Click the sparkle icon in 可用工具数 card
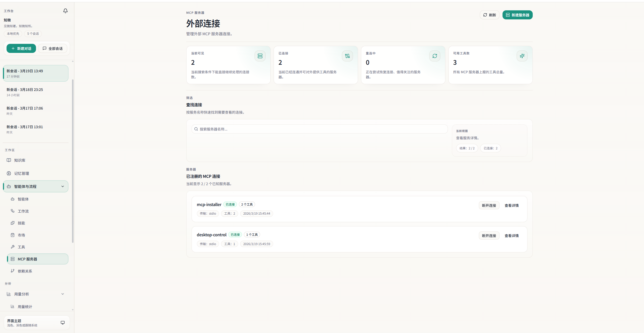This screenshot has width=644, height=333. click(522, 56)
